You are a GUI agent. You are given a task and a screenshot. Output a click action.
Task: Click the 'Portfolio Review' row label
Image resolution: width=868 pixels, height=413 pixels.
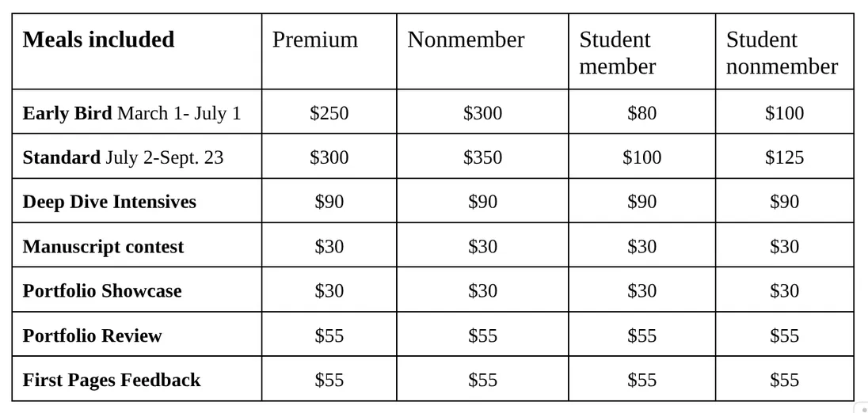(x=92, y=335)
